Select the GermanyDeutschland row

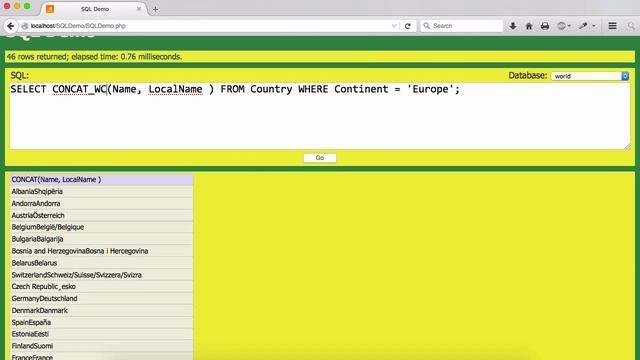pyautogui.click(x=101, y=298)
